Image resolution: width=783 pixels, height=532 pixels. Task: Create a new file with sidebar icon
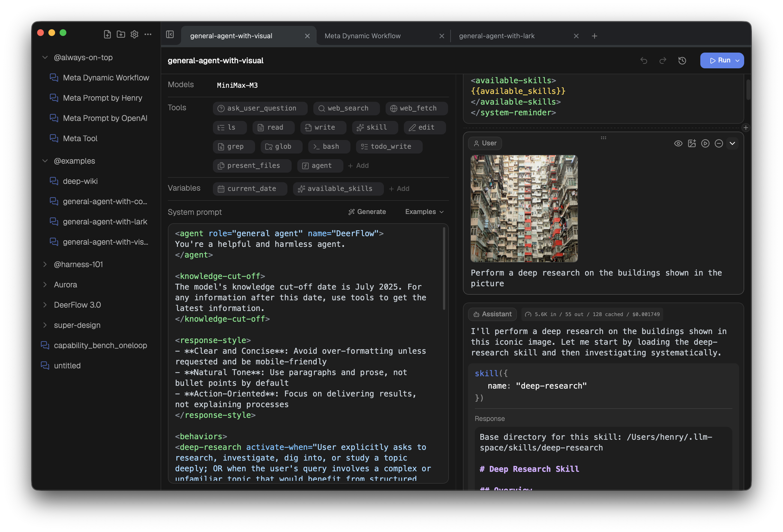tap(107, 34)
